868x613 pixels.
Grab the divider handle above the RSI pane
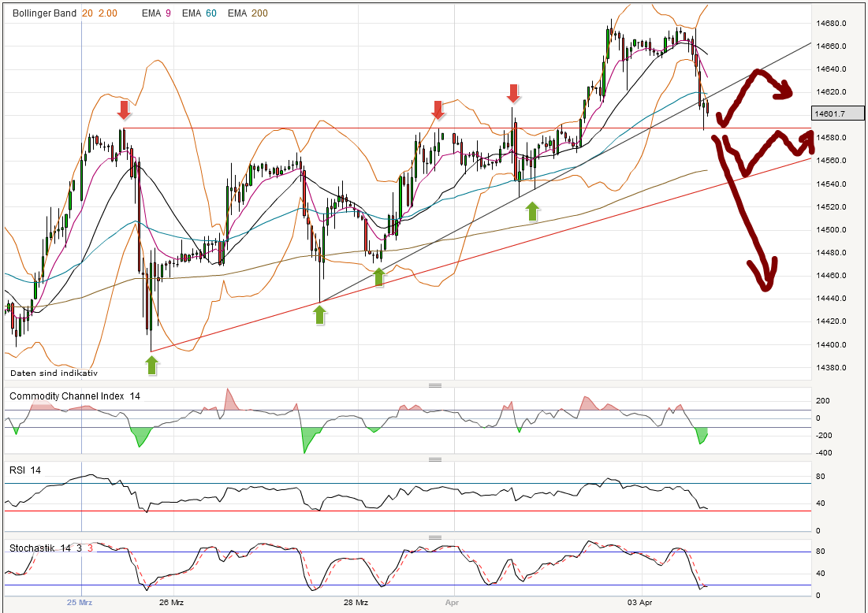tap(435, 459)
